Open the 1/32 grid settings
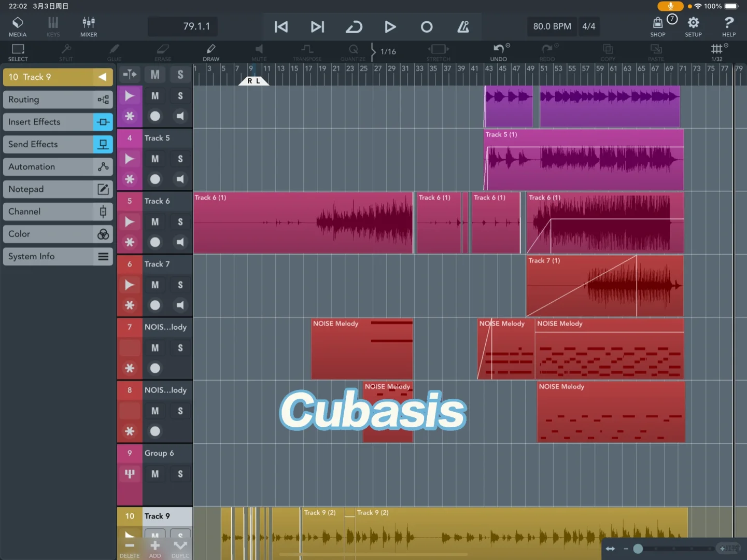This screenshot has height=560, width=747. 717,52
